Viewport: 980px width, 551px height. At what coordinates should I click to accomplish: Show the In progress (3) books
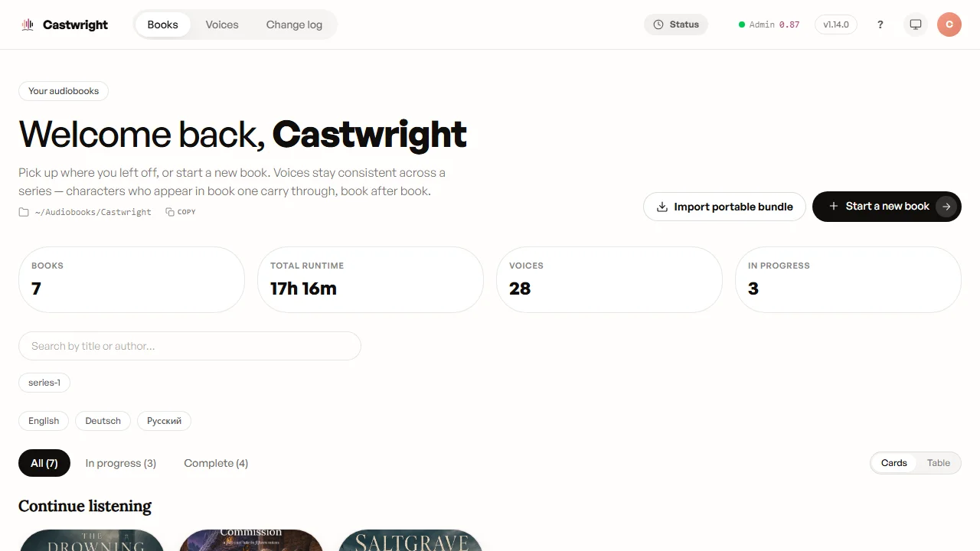[121, 463]
